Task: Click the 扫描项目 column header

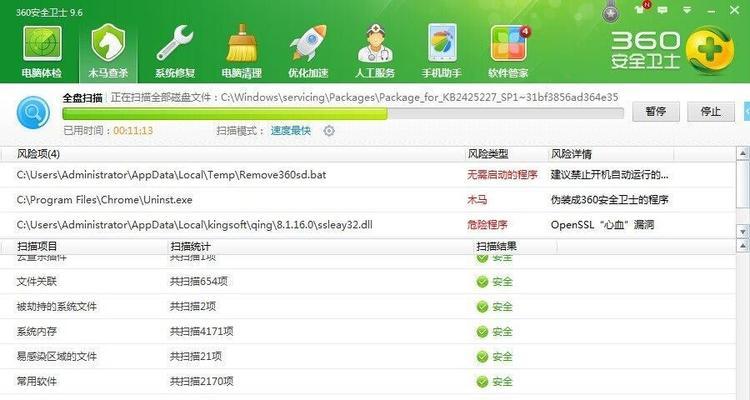Action: [37, 246]
